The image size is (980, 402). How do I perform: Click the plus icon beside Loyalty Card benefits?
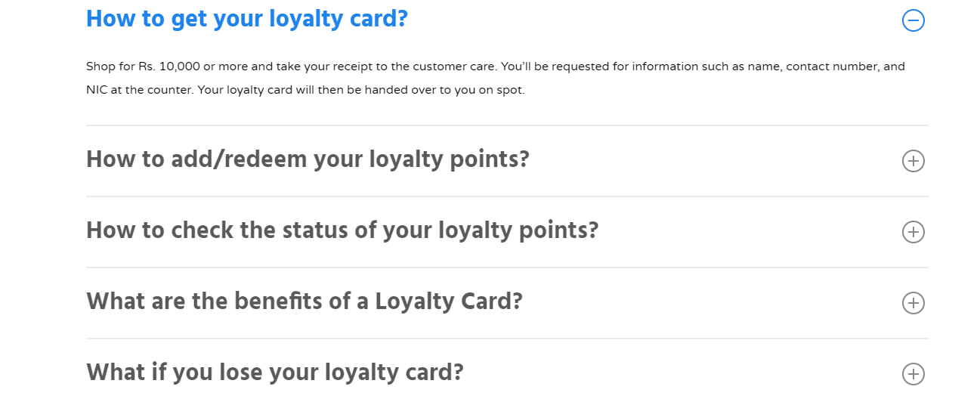tap(913, 303)
